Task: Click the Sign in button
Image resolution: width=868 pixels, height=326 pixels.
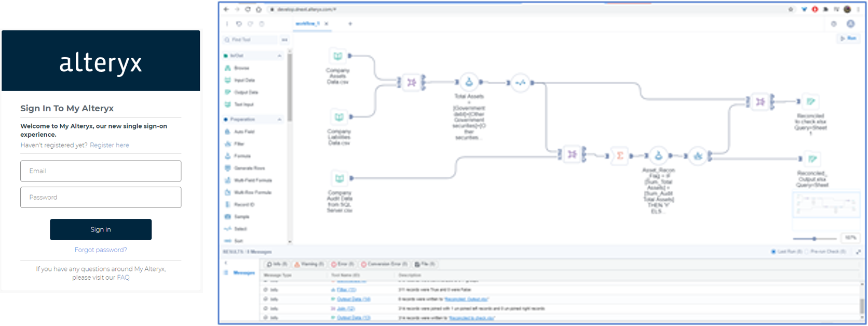Action: pos(101,229)
